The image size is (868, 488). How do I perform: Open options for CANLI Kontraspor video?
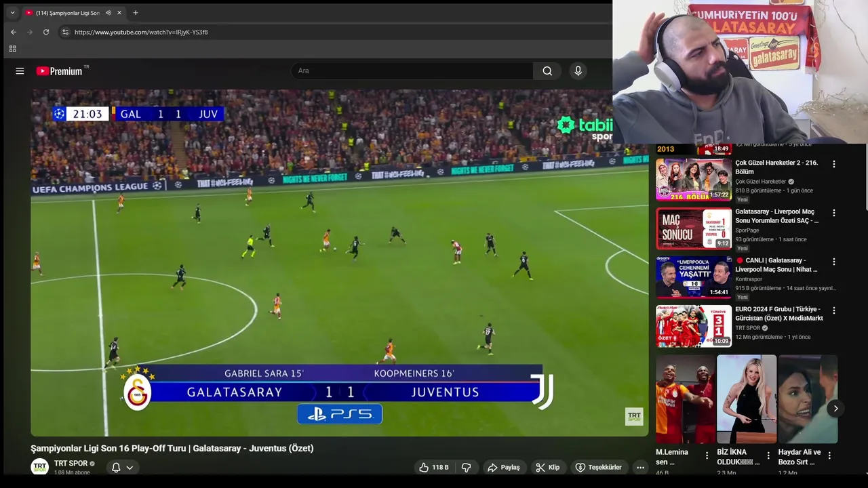pyautogui.click(x=834, y=262)
